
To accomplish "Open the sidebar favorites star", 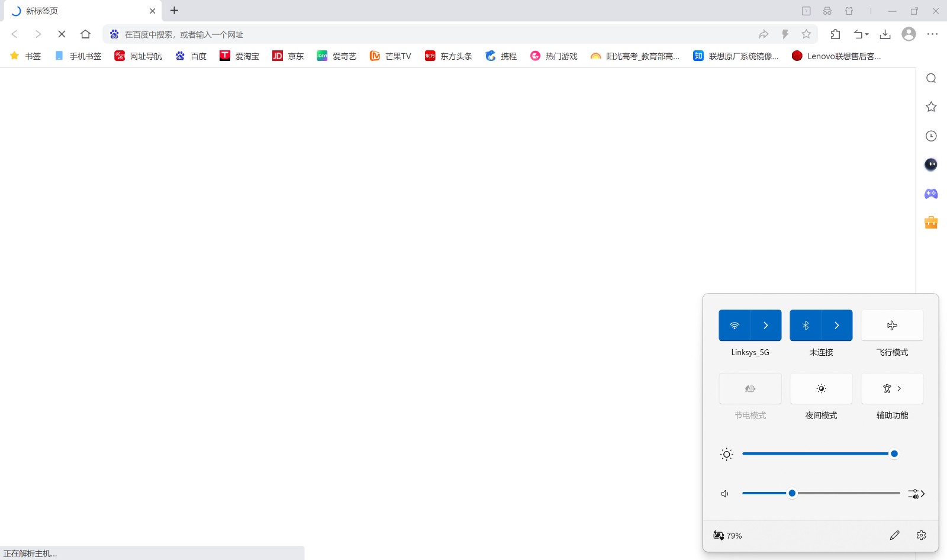I will [931, 107].
